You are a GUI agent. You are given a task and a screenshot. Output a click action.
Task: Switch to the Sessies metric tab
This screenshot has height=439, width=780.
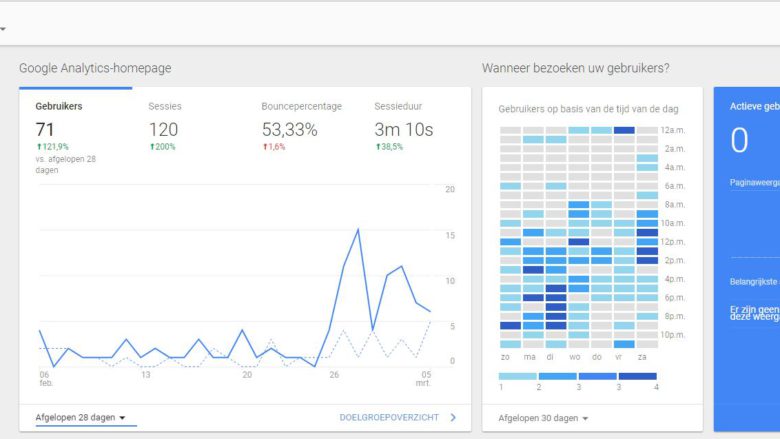(165, 106)
